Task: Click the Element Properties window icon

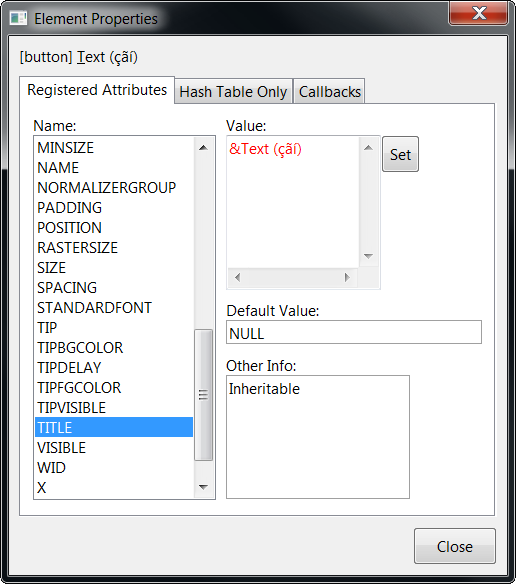Action: pos(18,18)
